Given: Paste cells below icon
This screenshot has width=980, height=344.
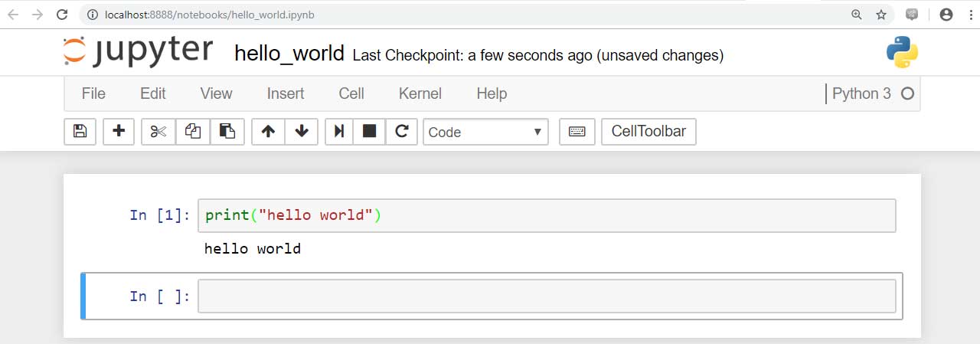Looking at the screenshot, I should pos(227,131).
